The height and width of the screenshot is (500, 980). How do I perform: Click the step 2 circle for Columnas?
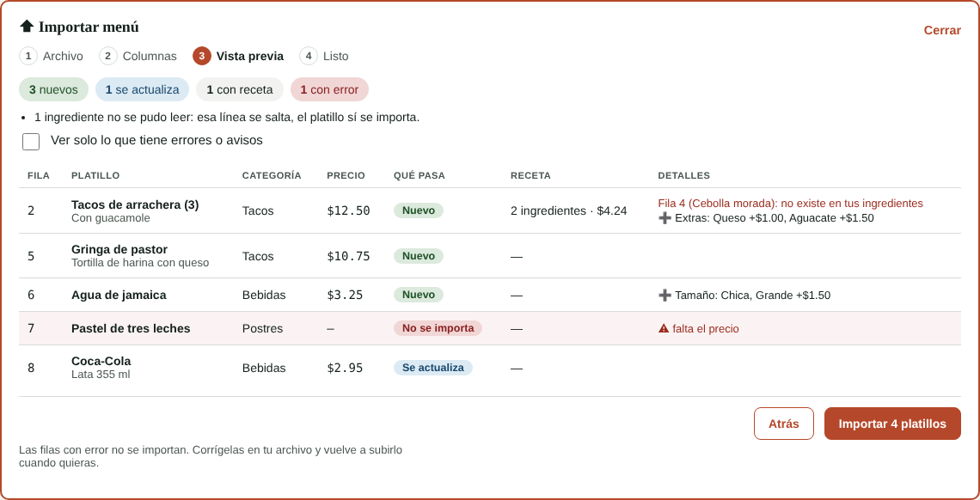pyautogui.click(x=108, y=56)
